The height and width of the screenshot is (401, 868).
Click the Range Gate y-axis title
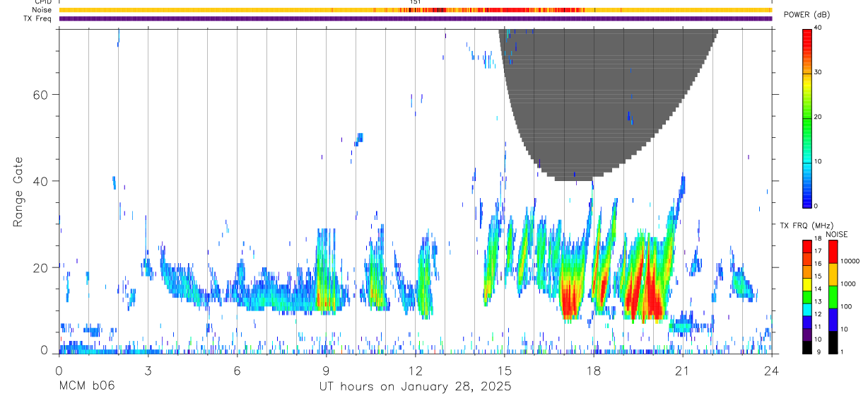[x=18, y=192]
